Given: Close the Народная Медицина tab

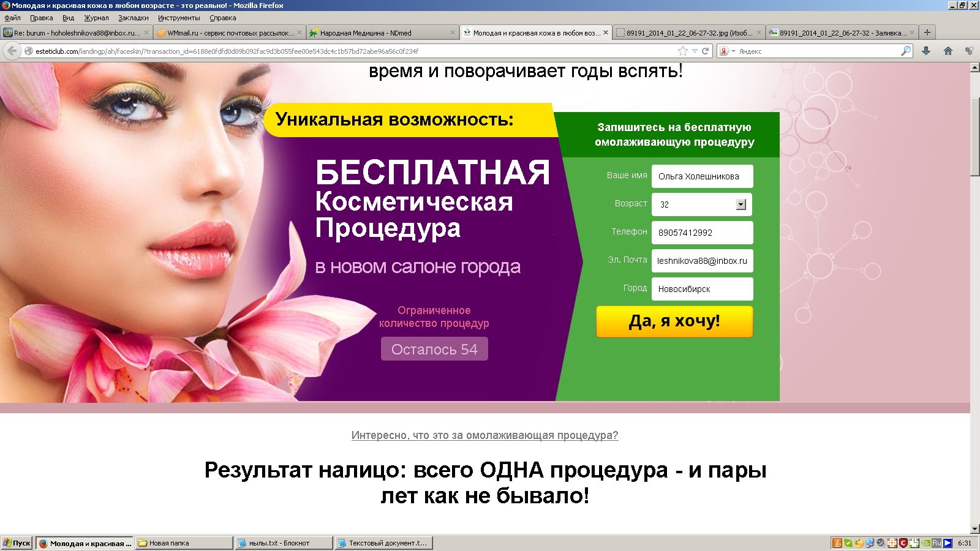Looking at the screenshot, I should (x=453, y=33).
